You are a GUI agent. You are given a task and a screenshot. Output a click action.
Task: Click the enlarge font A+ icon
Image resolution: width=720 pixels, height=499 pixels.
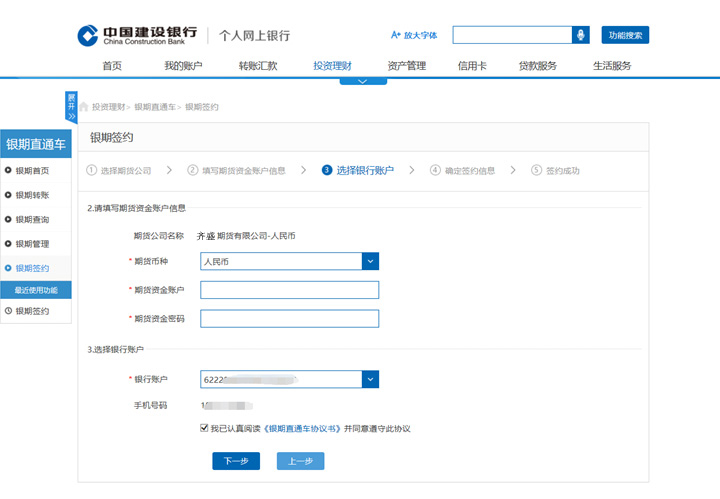[396, 35]
